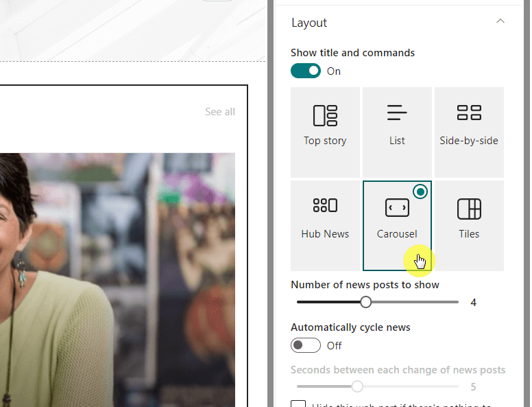Tick the Hide this web part checkbox
The width and height of the screenshot is (532, 407).
298,404
